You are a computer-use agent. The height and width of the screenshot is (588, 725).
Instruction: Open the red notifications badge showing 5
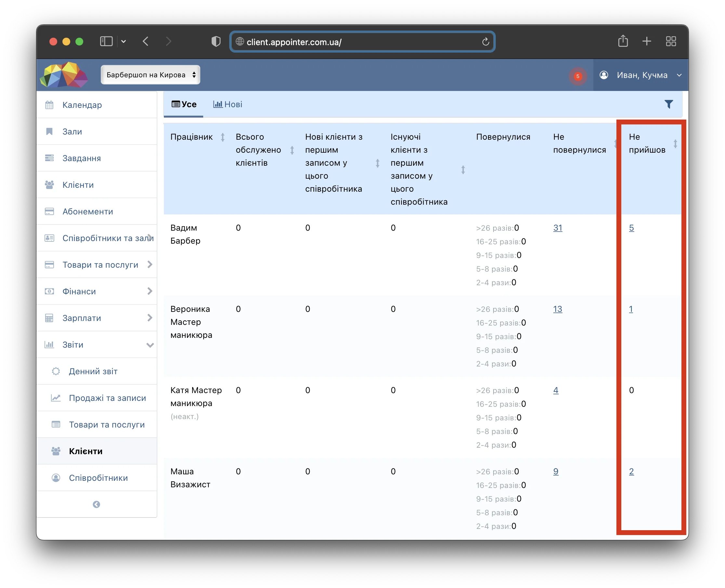click(x=577, y=76)
